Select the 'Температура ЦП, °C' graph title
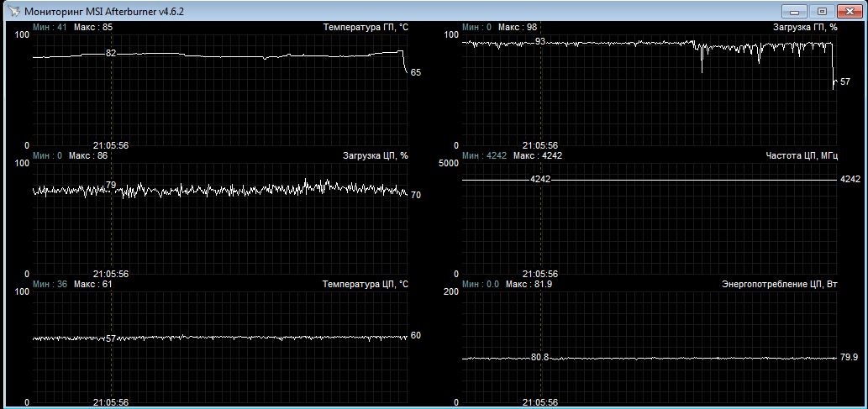868x409 pixels. [x=366, y=284]
